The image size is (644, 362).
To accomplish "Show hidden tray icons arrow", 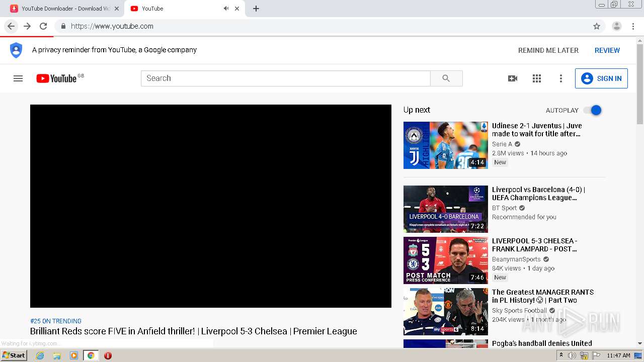I will coord(561,355).
